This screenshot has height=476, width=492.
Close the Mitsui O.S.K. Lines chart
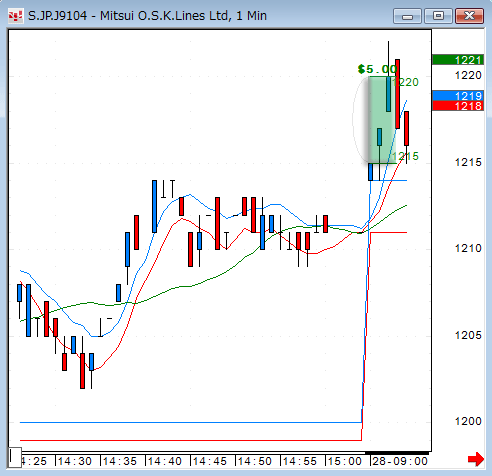click(x=469, y=16)
